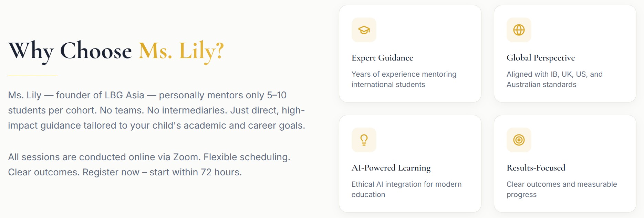The height and width of the screenshot is (218, 644).
Task: Click the globe icon
Action: [519, 30]
